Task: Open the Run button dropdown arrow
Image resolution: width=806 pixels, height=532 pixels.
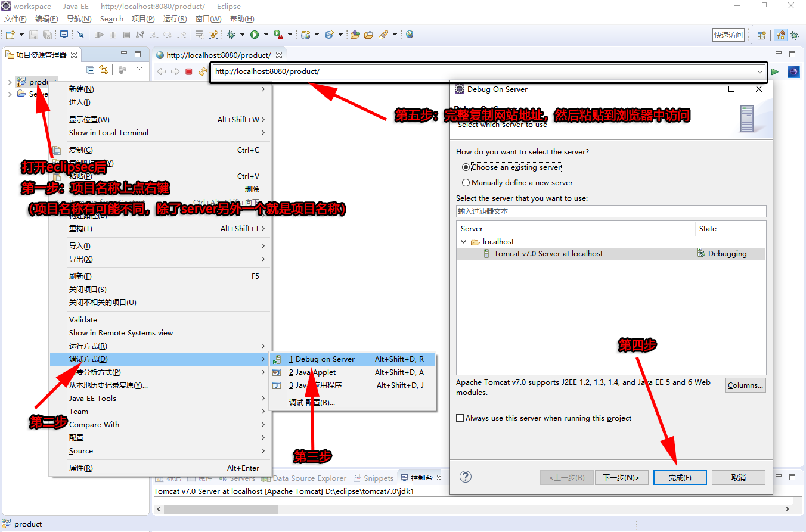Action: click(265, 35)
